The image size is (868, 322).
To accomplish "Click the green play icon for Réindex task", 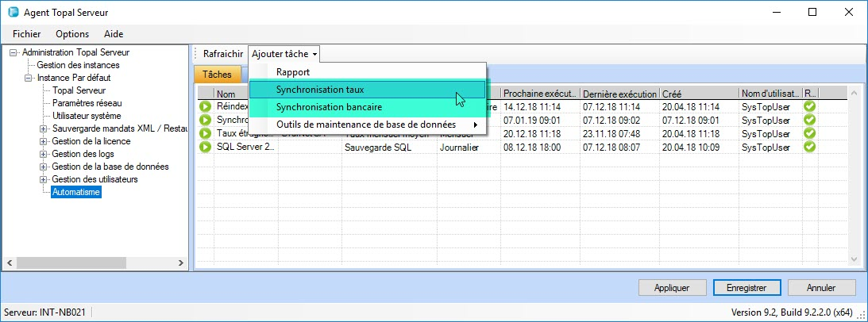I will pyautogui.click(x=205, y=107).
